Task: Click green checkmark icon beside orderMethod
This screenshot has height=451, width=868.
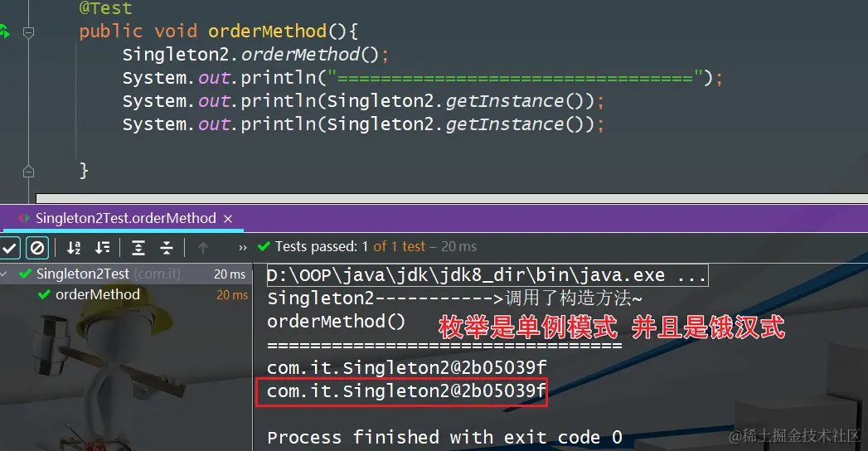Action: tap(44, 295)
